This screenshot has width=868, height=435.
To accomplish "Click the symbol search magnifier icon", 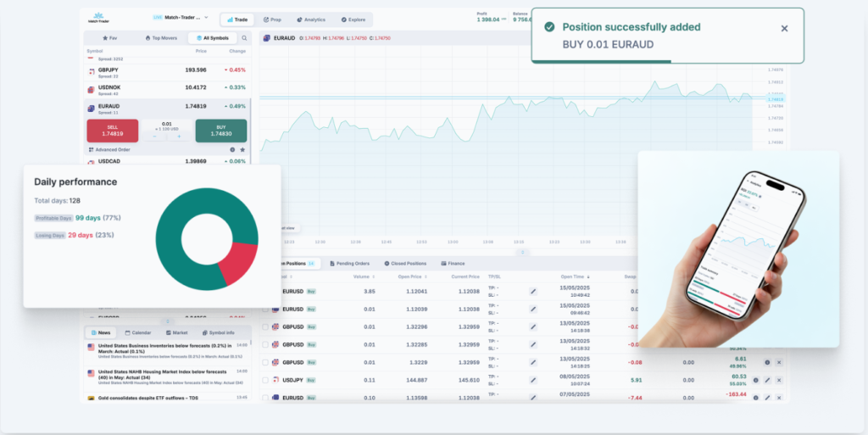I will coord(245,38).
